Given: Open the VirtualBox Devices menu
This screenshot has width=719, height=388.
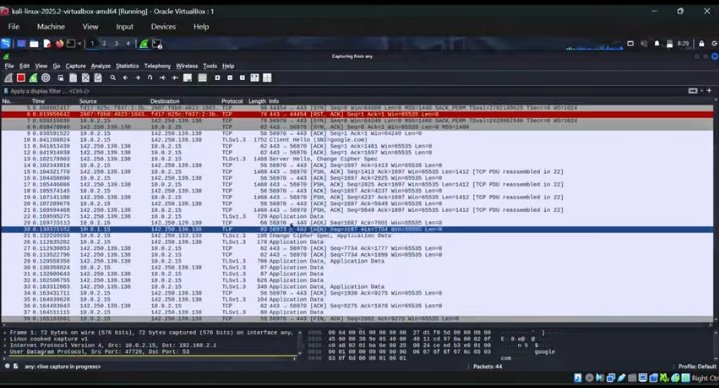Looking at the screenshot, I should [163, 27].
